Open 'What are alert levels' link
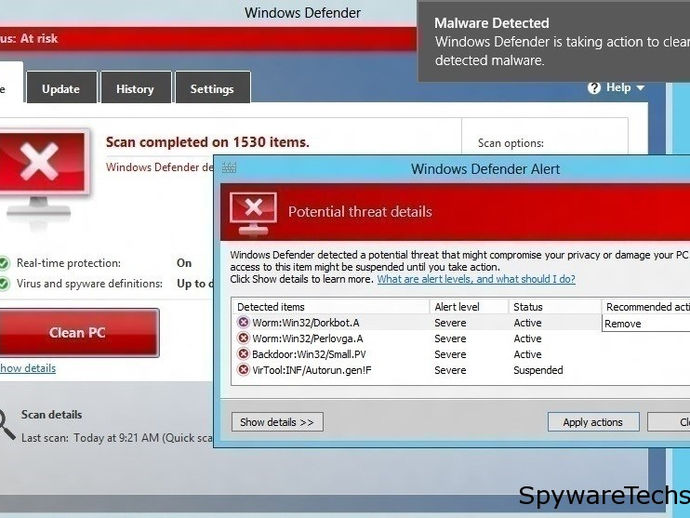This screenshot has width=690, height=518. coord(476,279)
